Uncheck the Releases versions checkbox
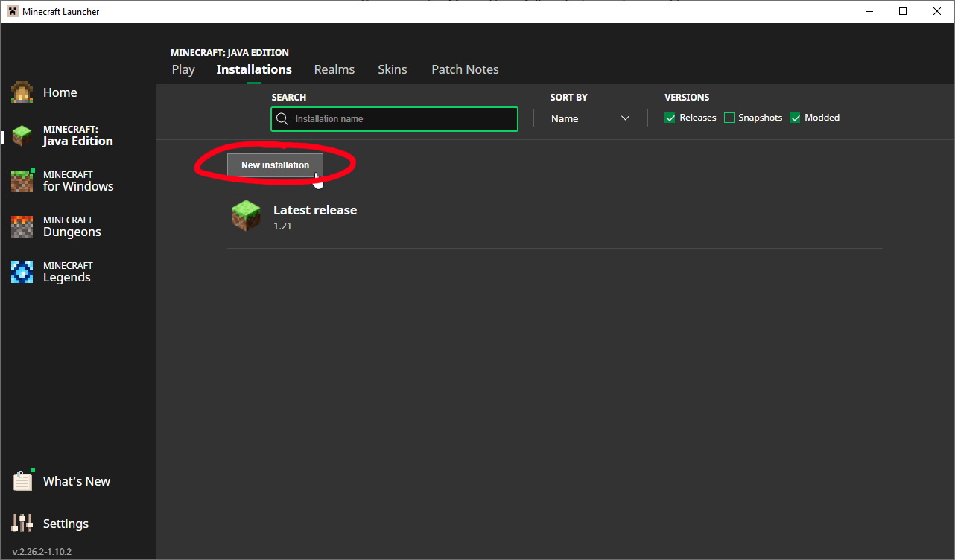The width and height of the screenshot is (955, 560). coord(670,118)
